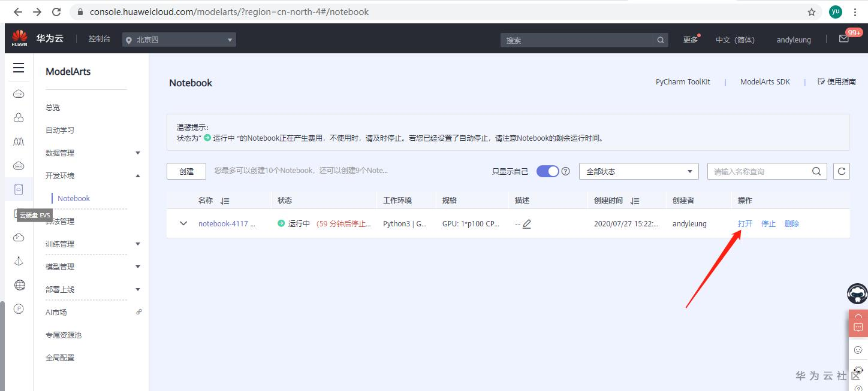Bookmark this page with the star icon
868x391 pixels.
point(812,12)
